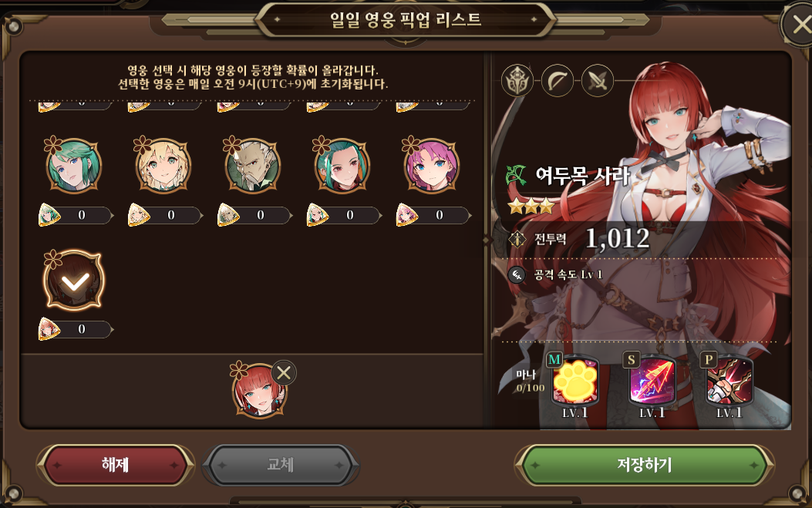Viewport: 812px width, 508px height.
Task: Click the red-haired hero in pickup slot
Action: click(x=258, y=391)
